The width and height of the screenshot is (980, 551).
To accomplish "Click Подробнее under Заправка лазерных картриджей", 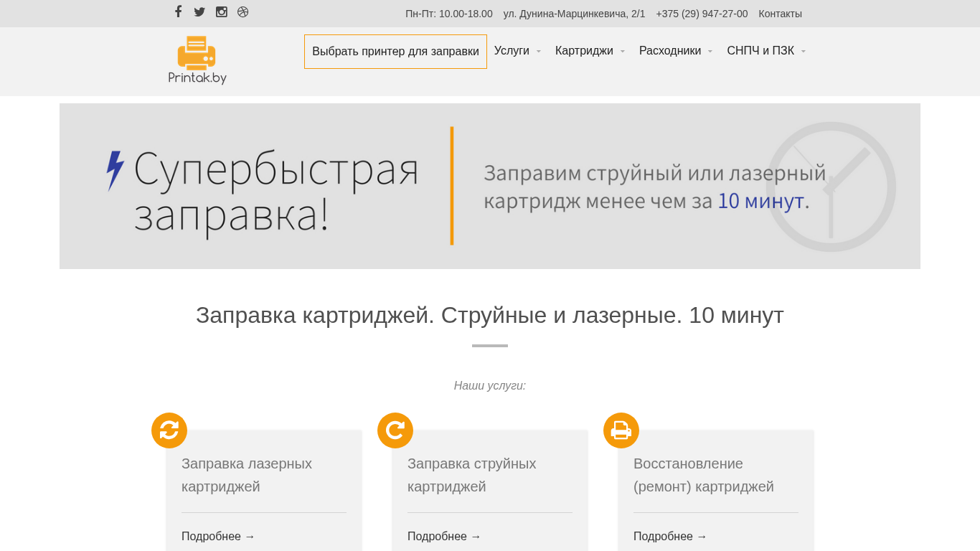I will (x=218, y=536).
